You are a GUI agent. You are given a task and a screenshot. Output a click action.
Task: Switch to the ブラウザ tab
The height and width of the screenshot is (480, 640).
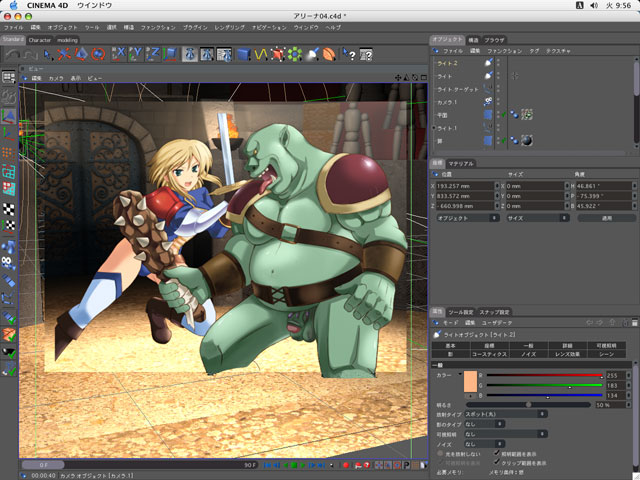(494, 40)
